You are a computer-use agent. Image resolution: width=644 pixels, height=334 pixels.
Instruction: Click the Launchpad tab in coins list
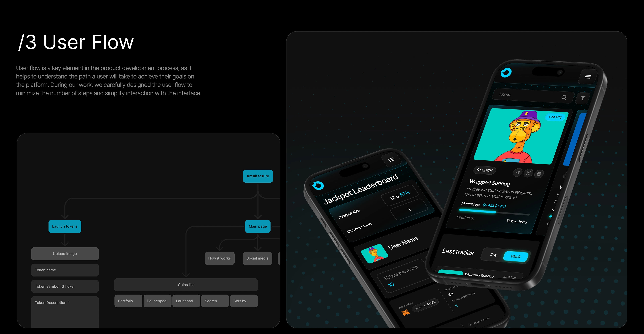click(x=156, y=301)
